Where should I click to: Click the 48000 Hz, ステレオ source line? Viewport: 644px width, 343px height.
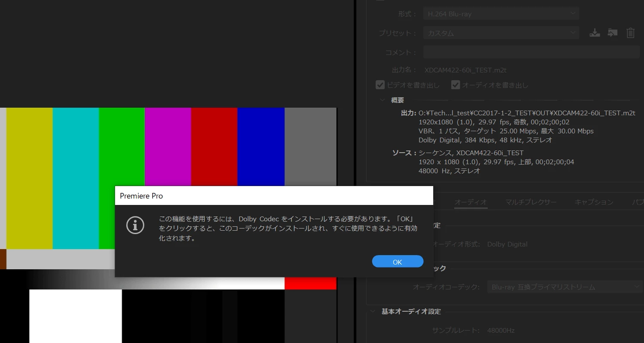pos(449,171)
